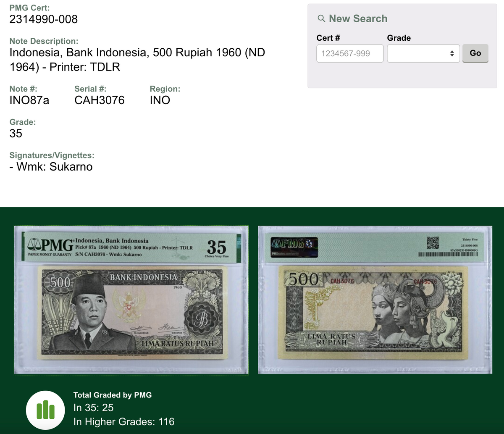Select the region value INO
This screenshot has height=434, width=504.
(160, 100)
